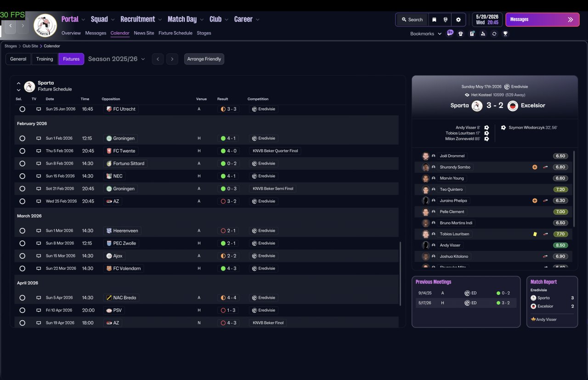Click the Arrange Friendly button

click(x=204, y=59)
